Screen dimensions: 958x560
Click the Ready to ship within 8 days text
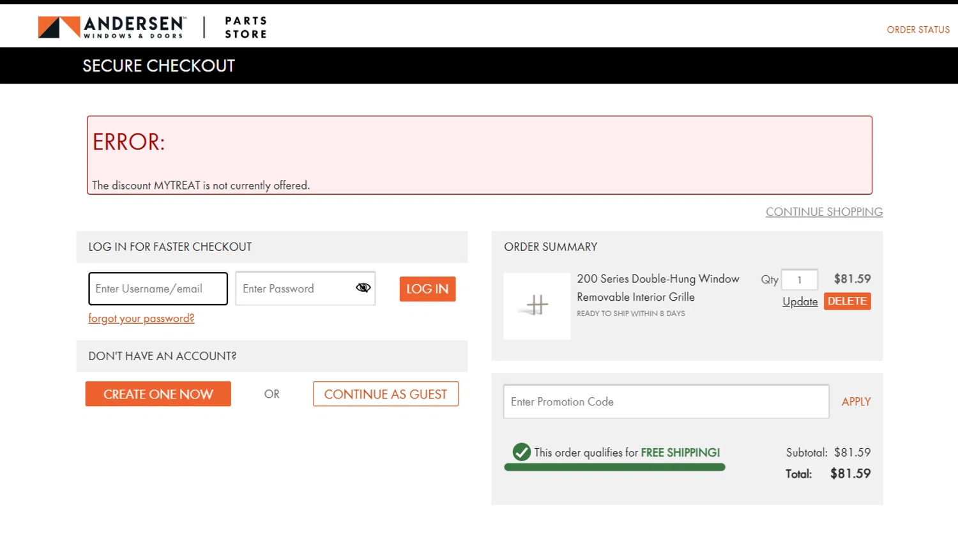pyautogui.click(x=630, y=314)
